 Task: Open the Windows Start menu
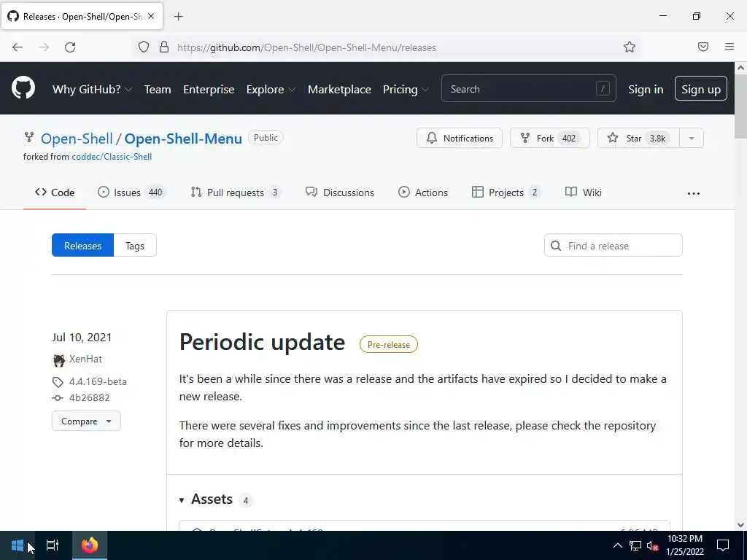click(18, 545)
